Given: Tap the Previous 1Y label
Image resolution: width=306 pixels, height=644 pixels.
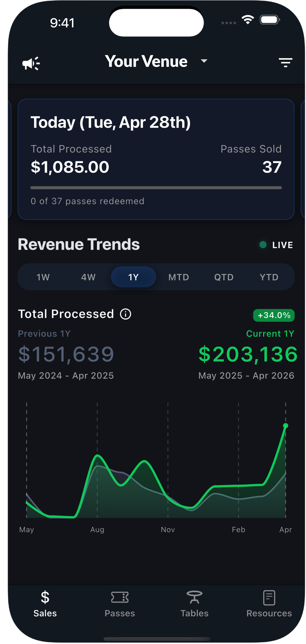Looking at the screenshot, I should (44, 334).
